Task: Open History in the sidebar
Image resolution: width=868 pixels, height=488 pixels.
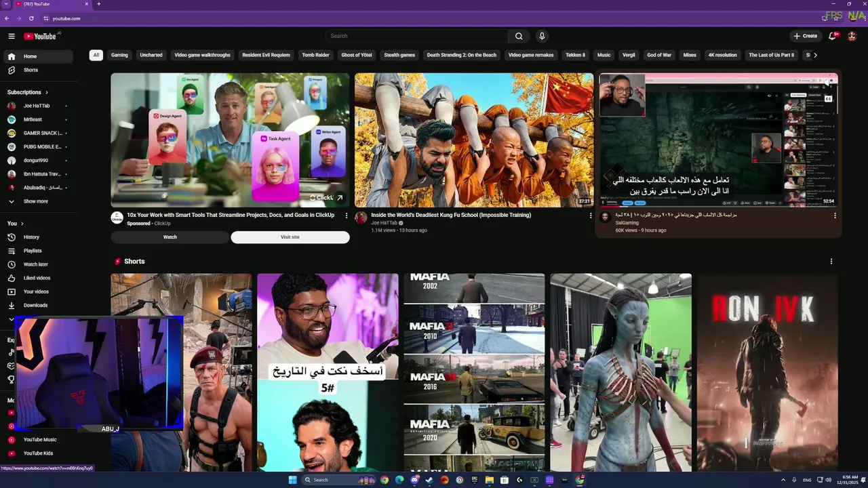Action: [x=39, y=237]
